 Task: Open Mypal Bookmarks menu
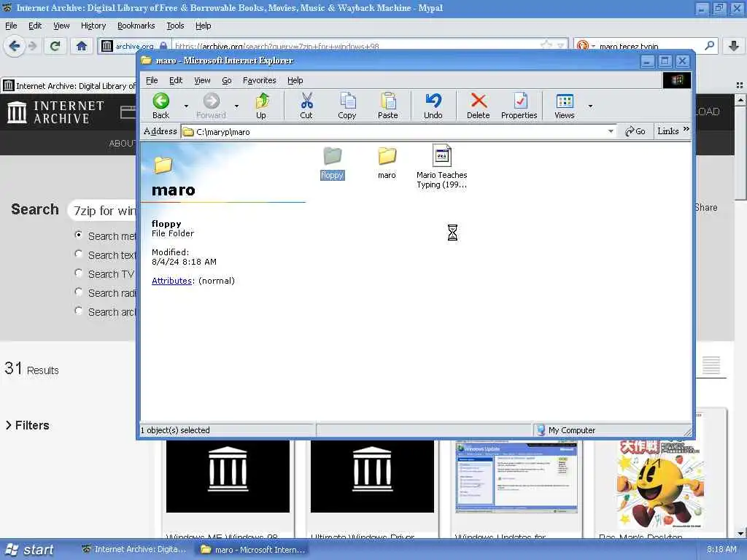(x=136, y=26)
